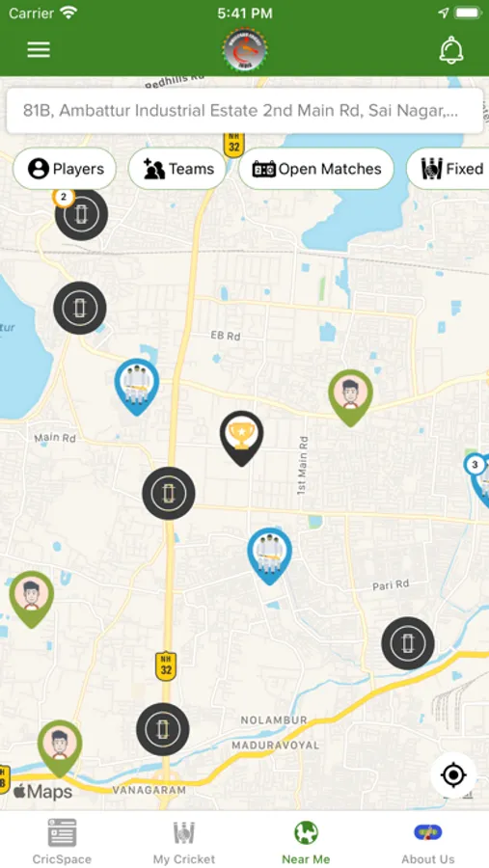Select the Near Me tab
This screenshot has width=489, height=868.
pos(306,841)
